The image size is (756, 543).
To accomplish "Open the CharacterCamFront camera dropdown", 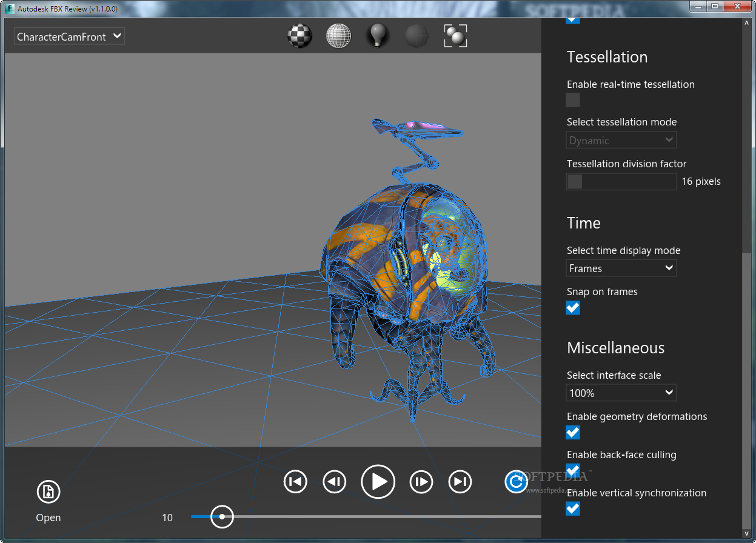I will [x=69, y=36].
